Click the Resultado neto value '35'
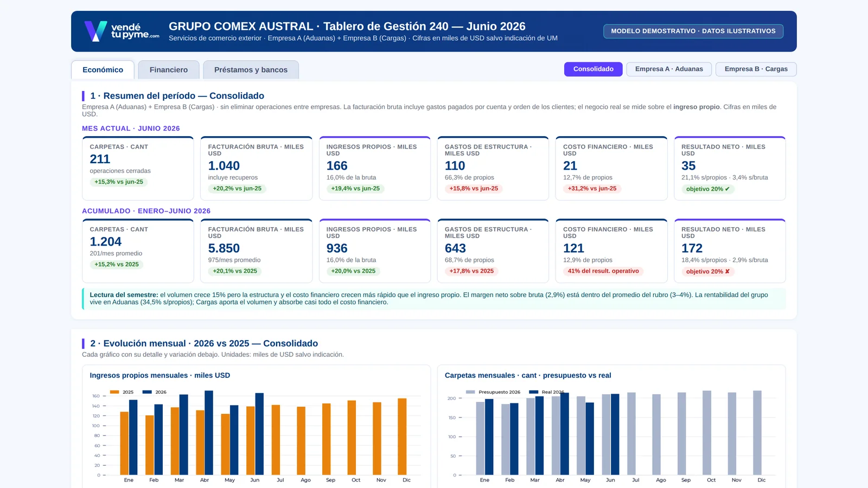868x488 pixels. click(688, 165)
